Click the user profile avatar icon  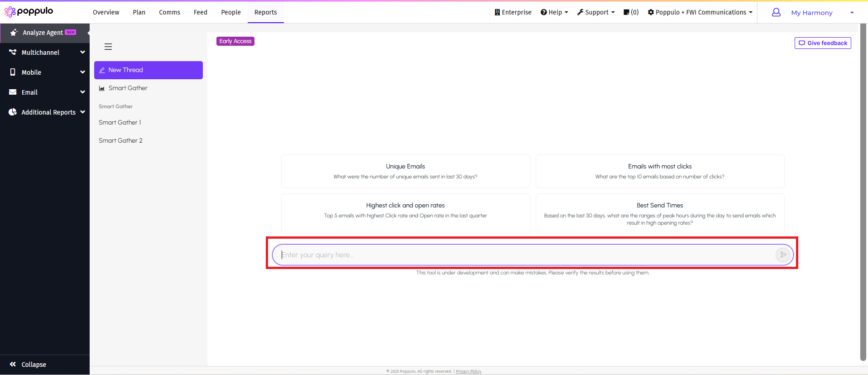click(x=776, y=13)
